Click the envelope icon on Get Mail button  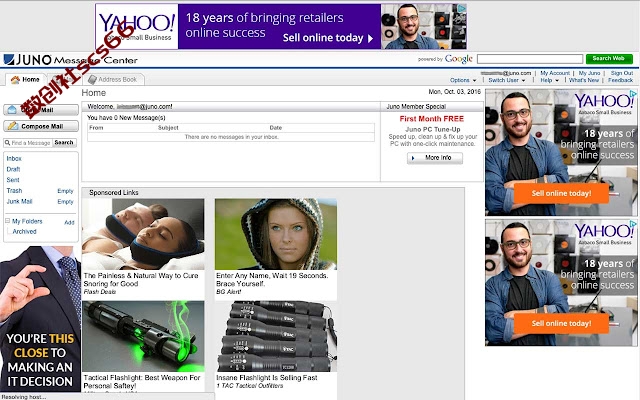(x=12, y=110)
